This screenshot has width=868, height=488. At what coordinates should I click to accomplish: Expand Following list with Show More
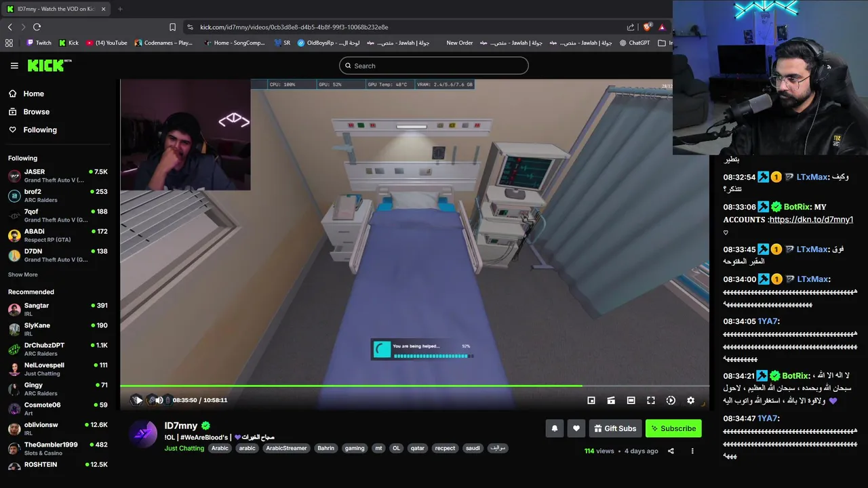(23, 274)
